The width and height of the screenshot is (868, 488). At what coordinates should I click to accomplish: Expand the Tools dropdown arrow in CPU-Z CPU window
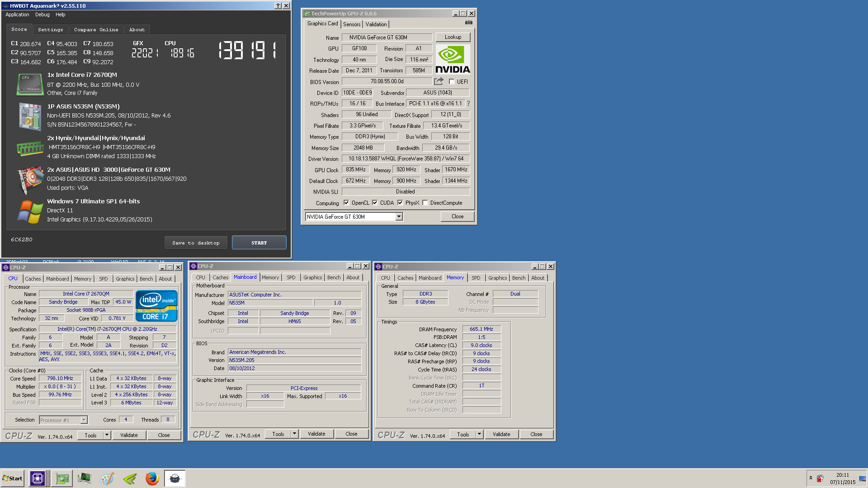[107, 435]
